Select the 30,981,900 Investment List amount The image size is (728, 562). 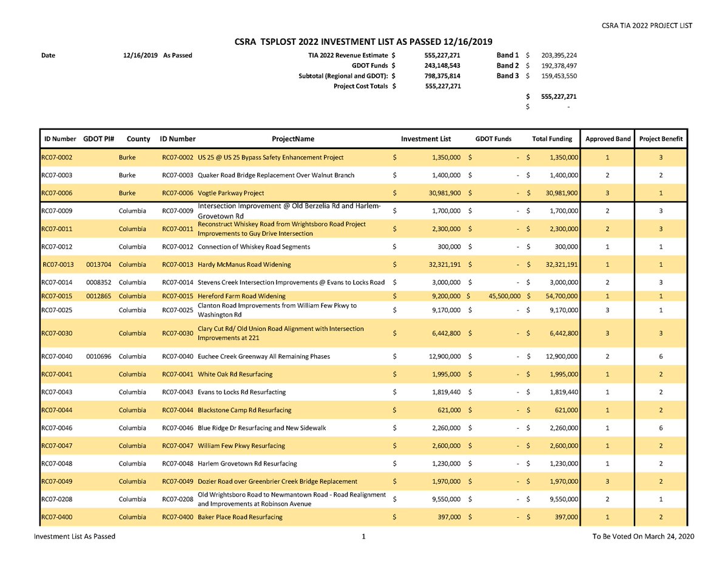tap(443, 193)
